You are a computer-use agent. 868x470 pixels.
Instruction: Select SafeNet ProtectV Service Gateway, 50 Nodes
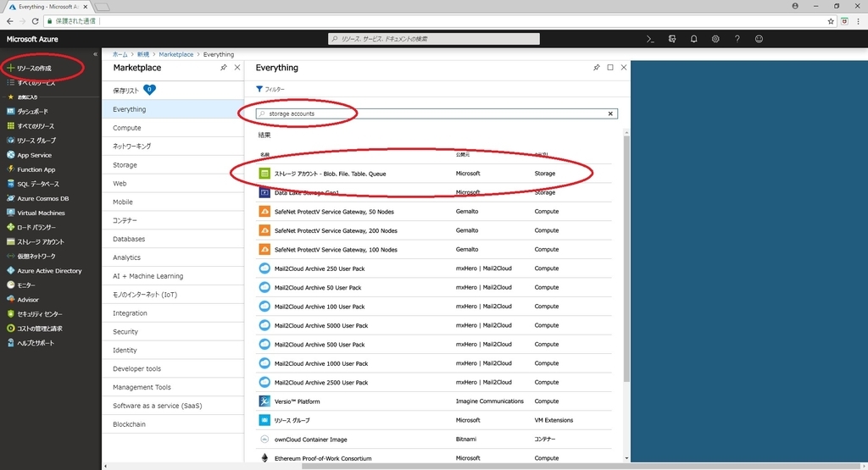coord(434,212)
